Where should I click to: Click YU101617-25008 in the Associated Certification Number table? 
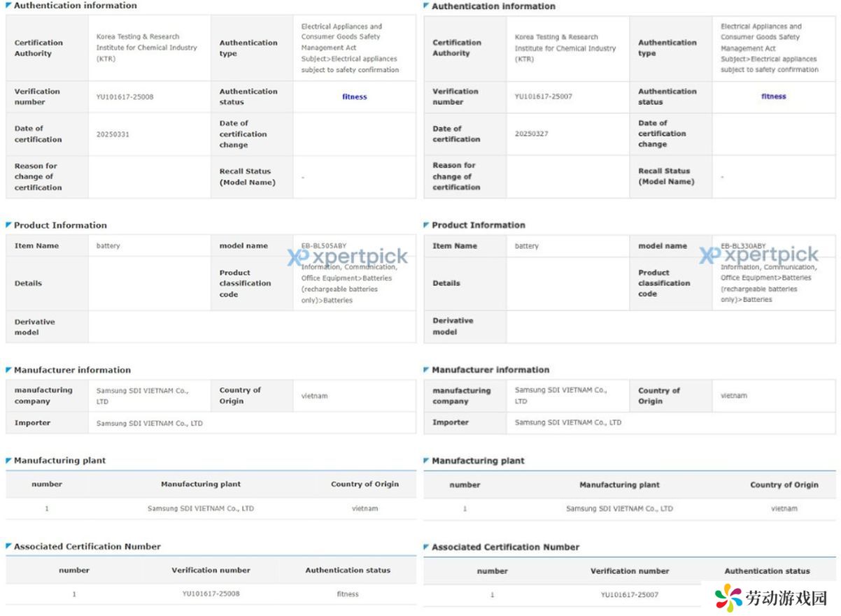[211, 594]
